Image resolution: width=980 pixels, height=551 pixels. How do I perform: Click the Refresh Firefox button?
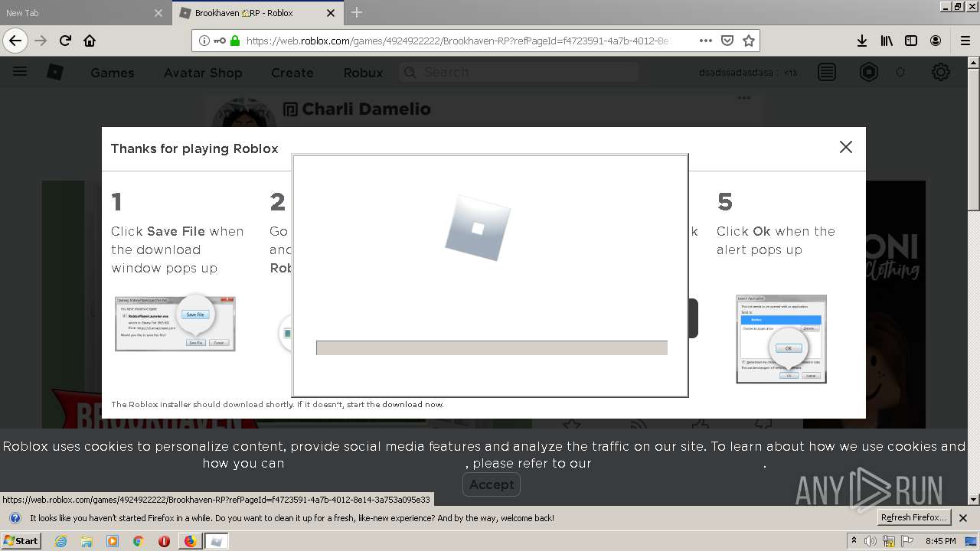coord(914,517)
